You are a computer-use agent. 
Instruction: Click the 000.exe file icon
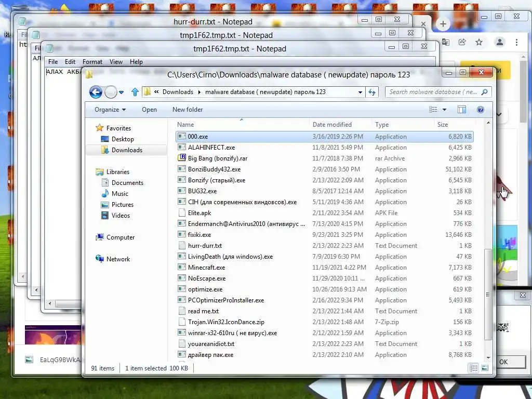[x=182, y=137]
